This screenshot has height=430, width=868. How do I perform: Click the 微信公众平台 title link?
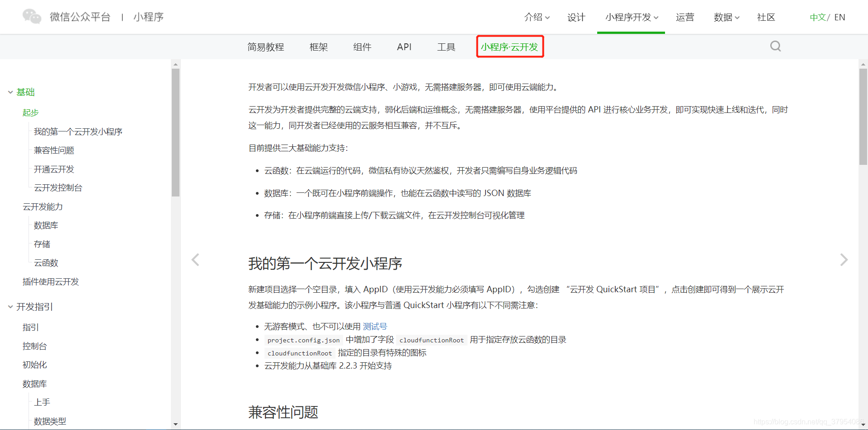80,17
